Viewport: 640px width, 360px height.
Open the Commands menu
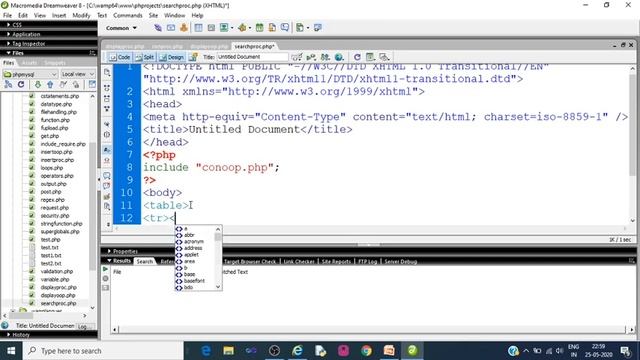[x=128, y=16]
